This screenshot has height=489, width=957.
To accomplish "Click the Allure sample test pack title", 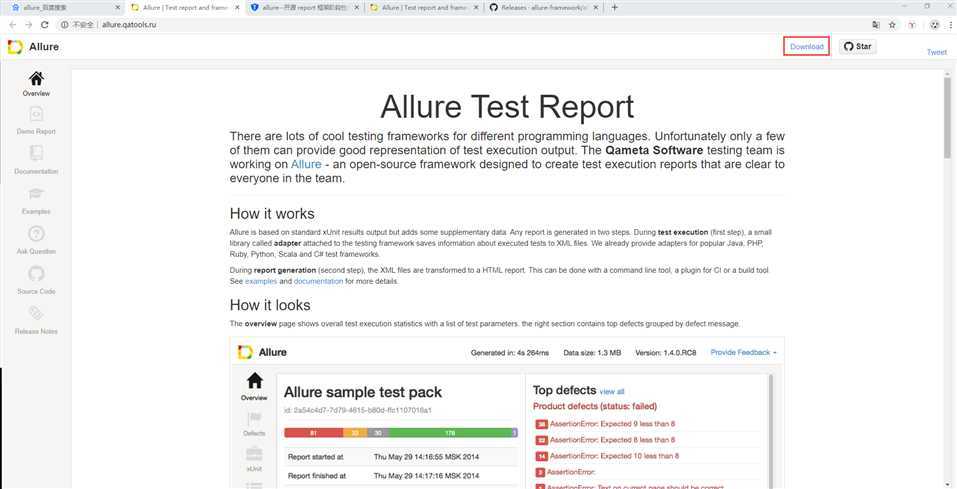I will click(x=363, y=392).
